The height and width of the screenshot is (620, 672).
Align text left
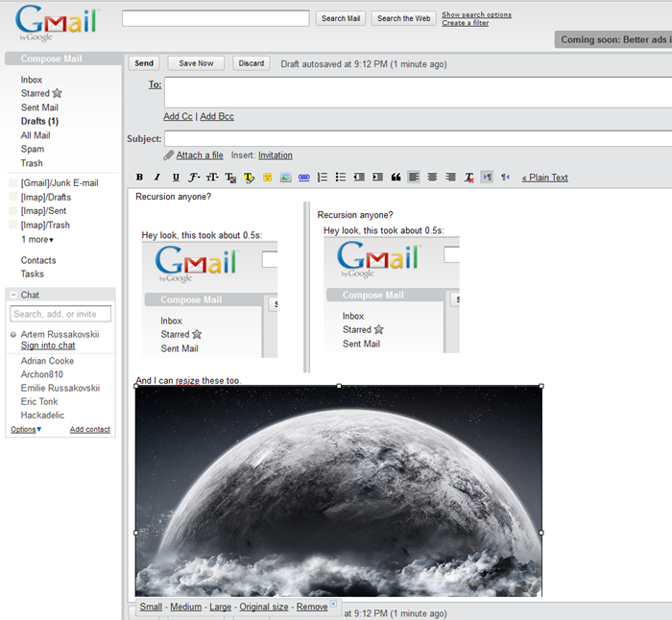414,178
